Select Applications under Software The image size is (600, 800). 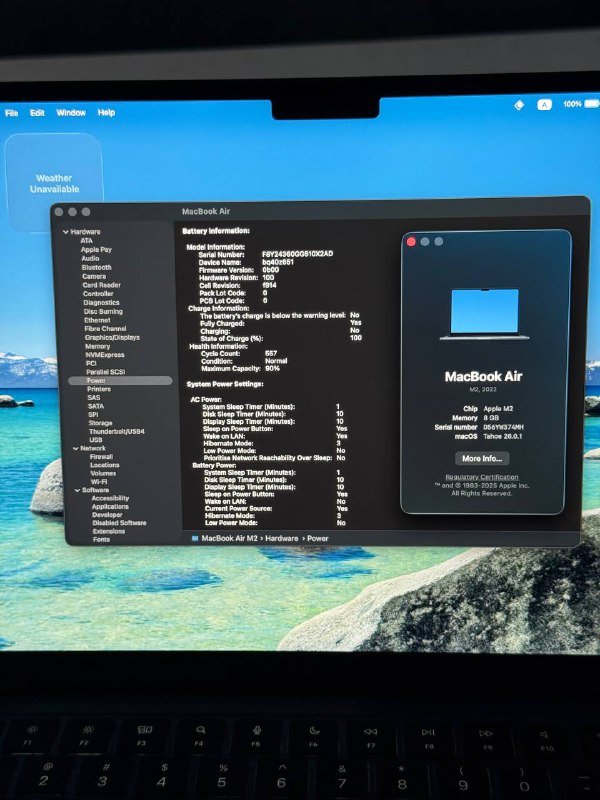click(x=110, y=507)
